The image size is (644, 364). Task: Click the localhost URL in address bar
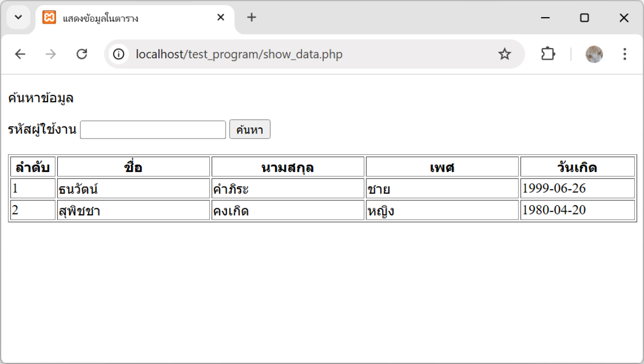click(239, 54)
